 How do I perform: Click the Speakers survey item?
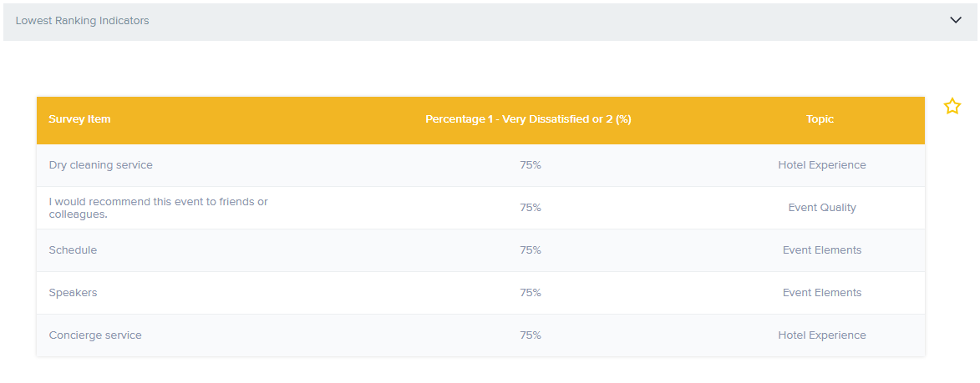pyautogui.click(x=74, y=293)
